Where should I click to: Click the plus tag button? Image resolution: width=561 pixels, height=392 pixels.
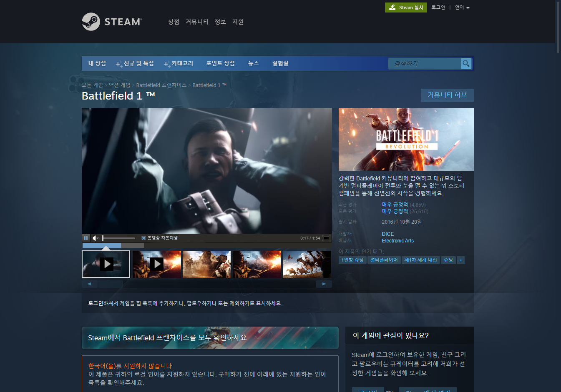click(x=461, y=260)
